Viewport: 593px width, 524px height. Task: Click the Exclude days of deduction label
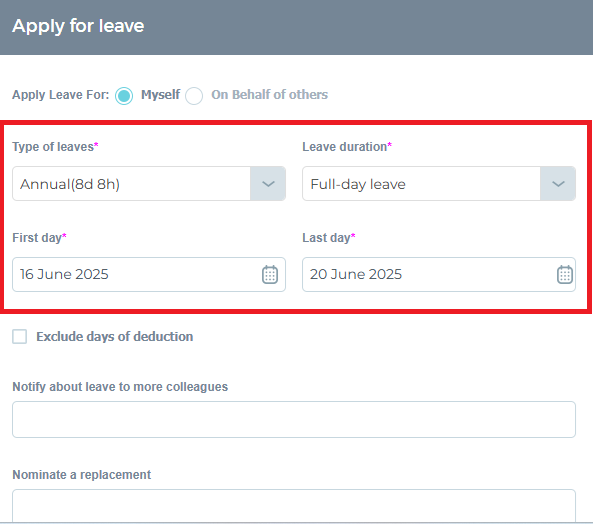pos(115,336)
